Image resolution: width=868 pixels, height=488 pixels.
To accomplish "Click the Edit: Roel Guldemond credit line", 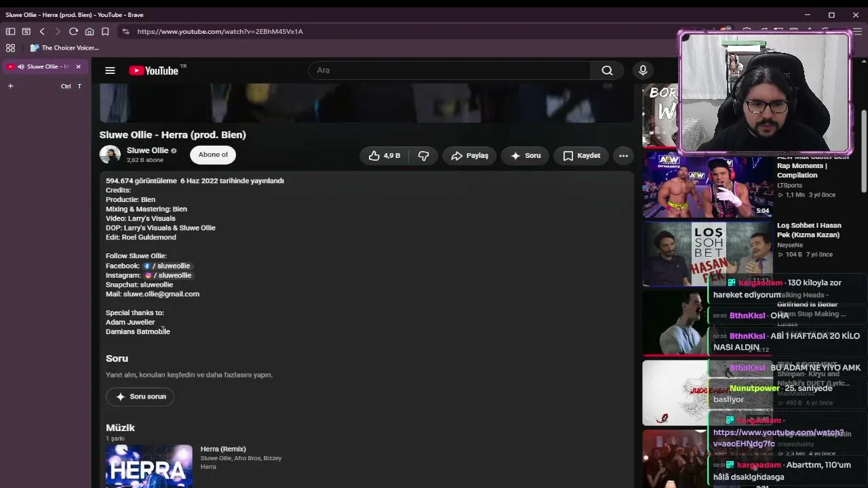I will click(141, 237).
